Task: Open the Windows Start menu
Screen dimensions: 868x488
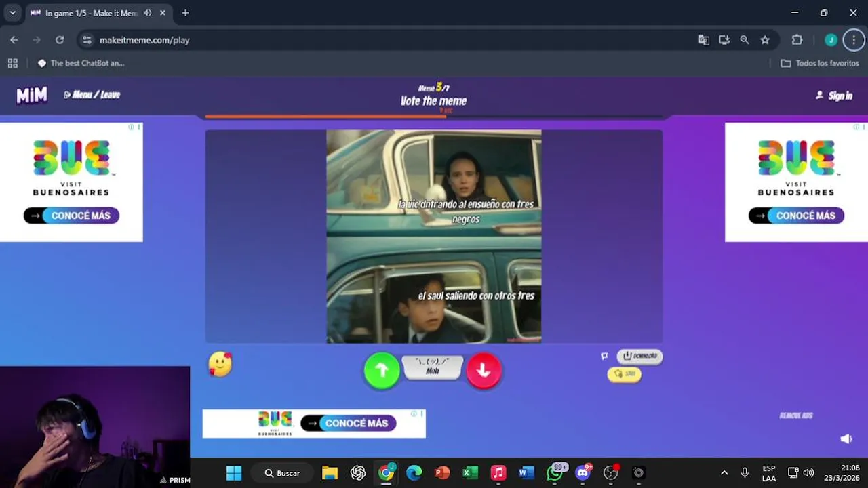Action: point(234,473)
